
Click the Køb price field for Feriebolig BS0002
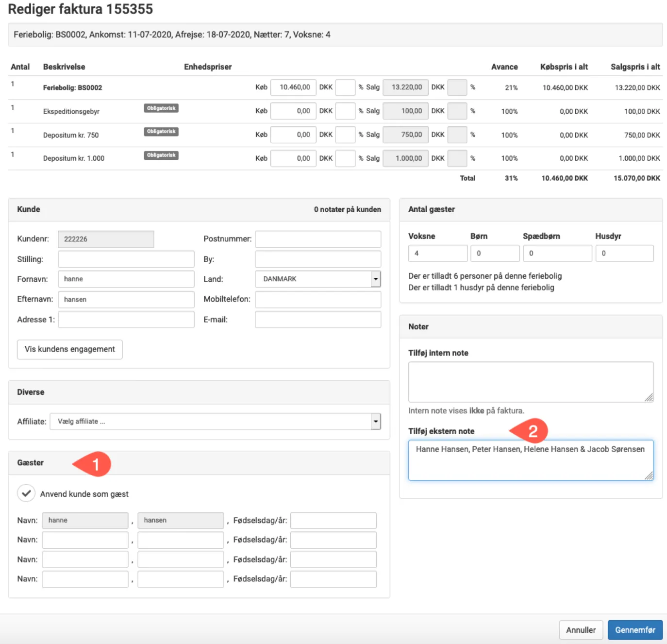tap(293, 87)
